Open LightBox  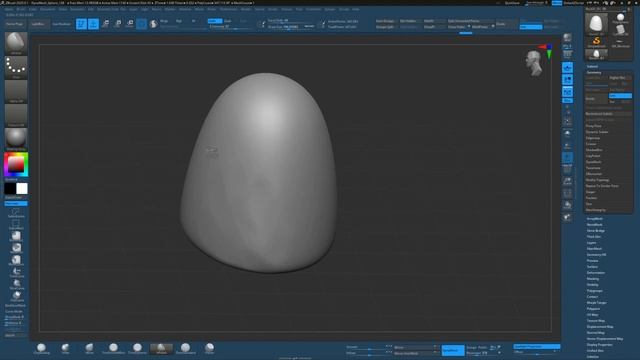(38, 24)
